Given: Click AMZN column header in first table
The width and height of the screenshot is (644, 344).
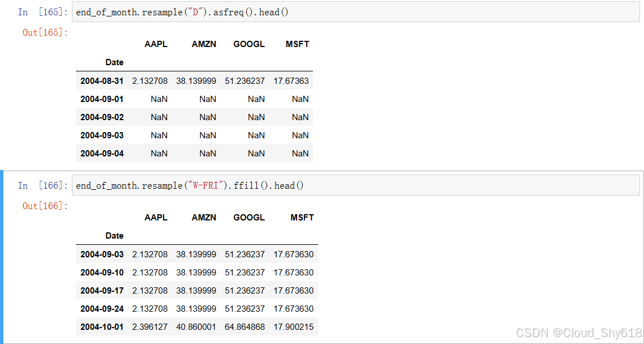Looking at the screenshot, I should pos(204,44).
